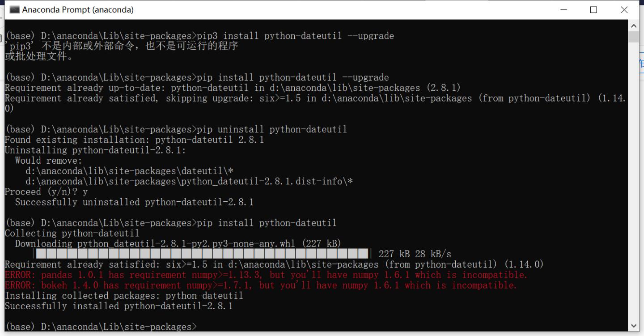The image size is (644, 336).
Task: Click the empty vertical scrollbar track
Action: click(633, 179)
